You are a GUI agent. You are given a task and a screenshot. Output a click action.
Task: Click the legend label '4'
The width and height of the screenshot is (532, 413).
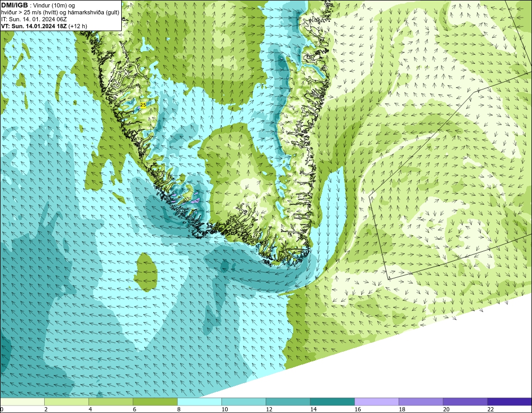pos(90,410)
